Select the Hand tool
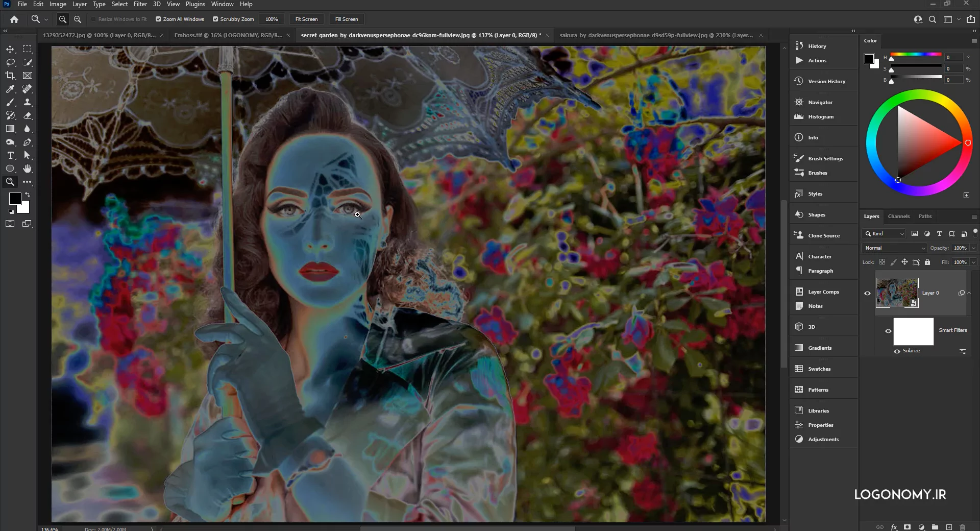 28,168
